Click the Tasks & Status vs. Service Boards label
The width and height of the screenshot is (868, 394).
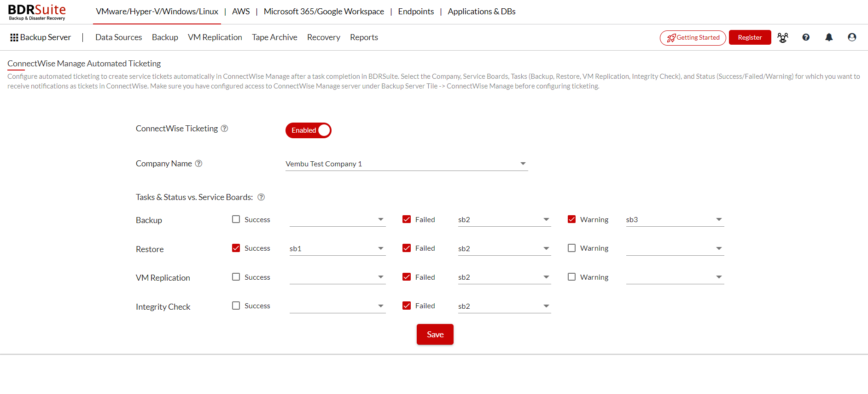194,197
